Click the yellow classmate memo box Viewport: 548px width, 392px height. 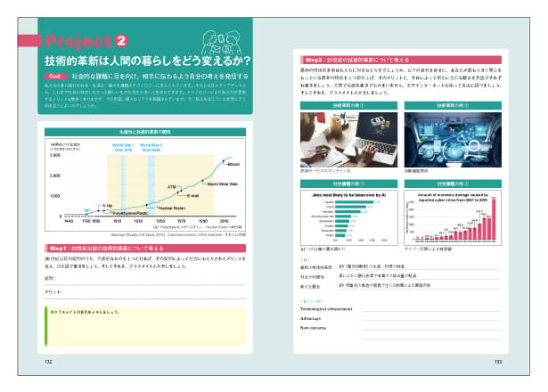pos(145,327)
